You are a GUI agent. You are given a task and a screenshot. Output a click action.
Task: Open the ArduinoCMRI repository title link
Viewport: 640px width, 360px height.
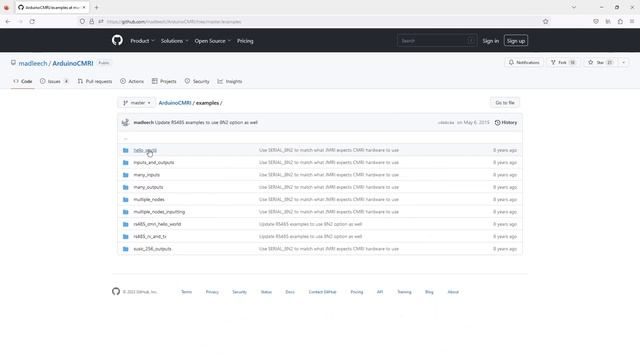[73, 63]
